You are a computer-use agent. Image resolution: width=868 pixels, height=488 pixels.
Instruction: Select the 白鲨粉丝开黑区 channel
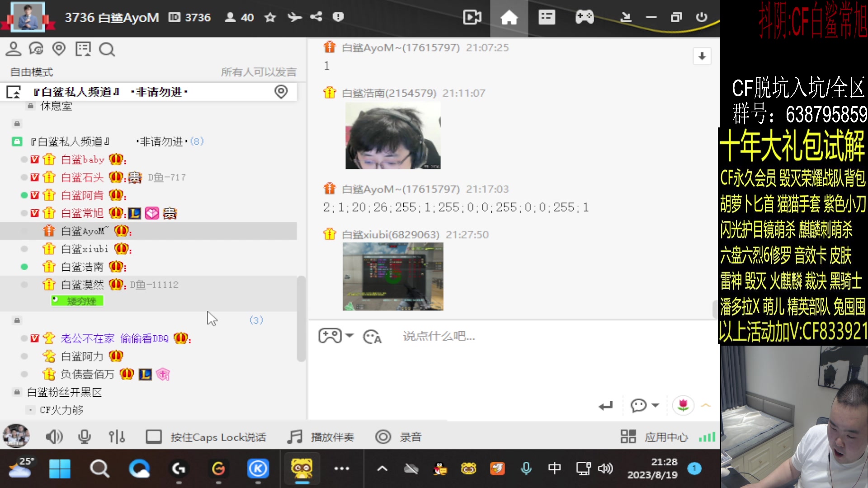(64, 392)
